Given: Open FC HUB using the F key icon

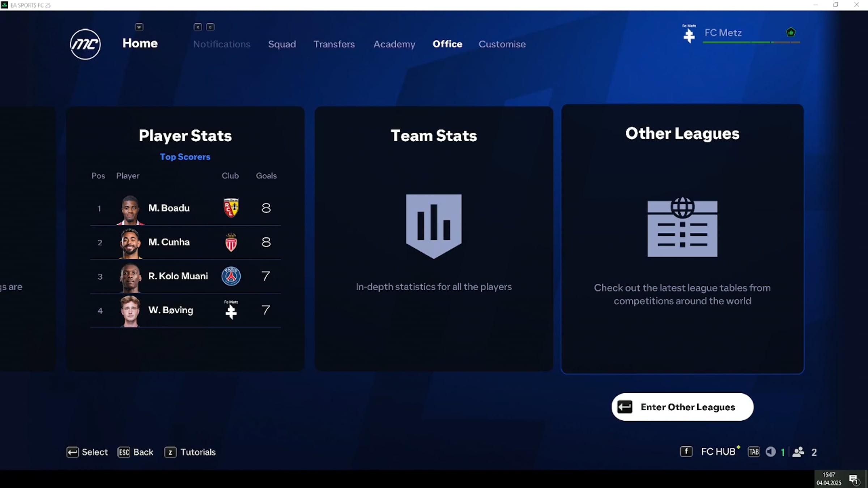Looking at the screenshot, I should click(686, 451).
